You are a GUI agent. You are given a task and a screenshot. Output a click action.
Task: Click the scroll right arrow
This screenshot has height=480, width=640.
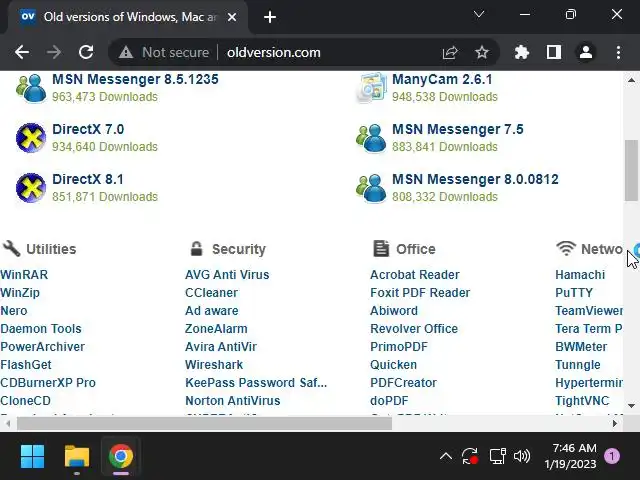615,424
